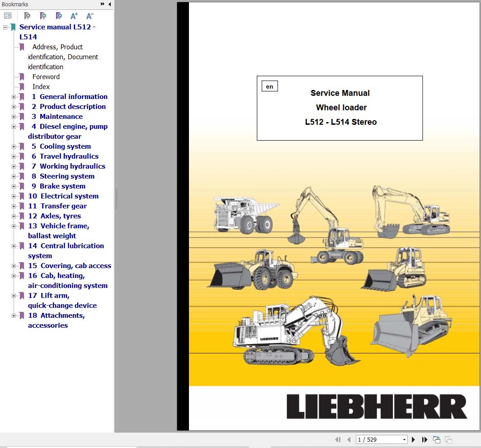Jump to 7 Working hydraulics
This screenshot has width=481, height=448.
(68, 166)
